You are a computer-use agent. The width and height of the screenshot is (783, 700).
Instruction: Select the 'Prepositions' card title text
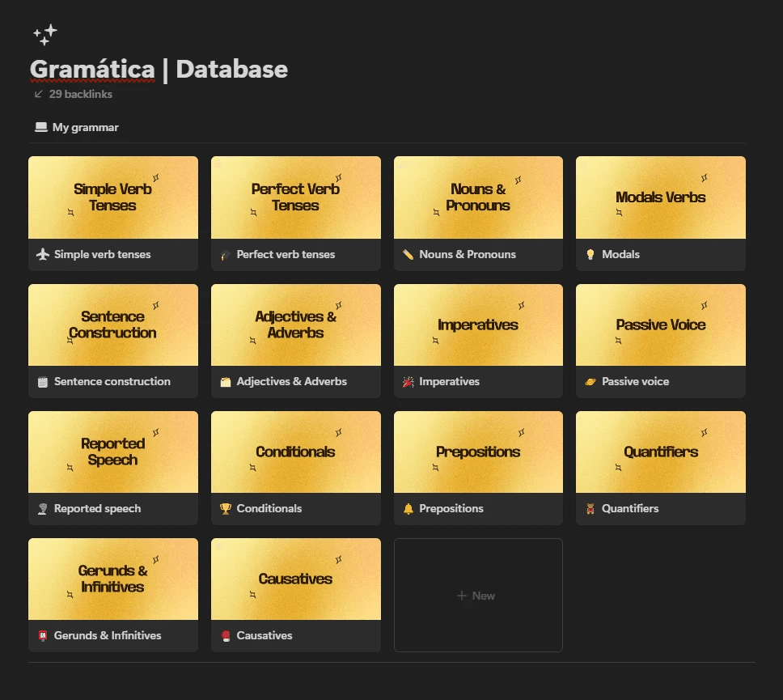[x=451, y=508]
